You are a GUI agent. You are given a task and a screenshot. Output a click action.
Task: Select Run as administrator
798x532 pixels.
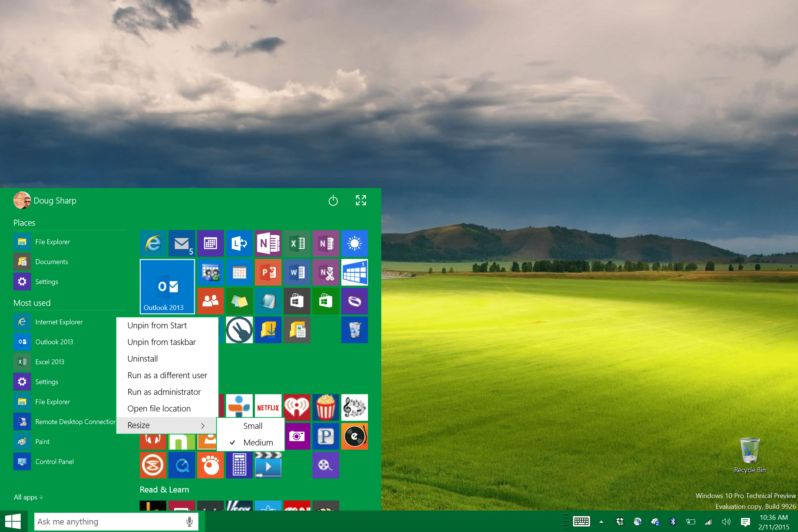167,392
